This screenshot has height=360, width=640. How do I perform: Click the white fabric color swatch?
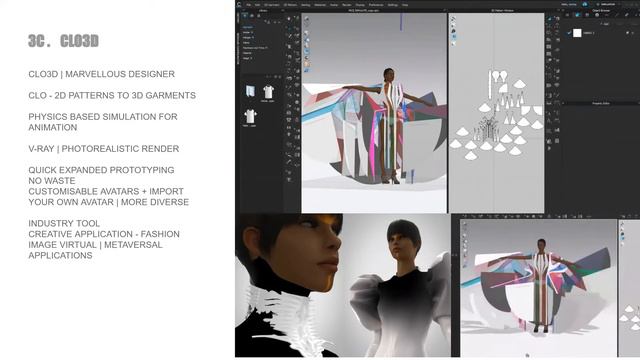click(577, 33)
